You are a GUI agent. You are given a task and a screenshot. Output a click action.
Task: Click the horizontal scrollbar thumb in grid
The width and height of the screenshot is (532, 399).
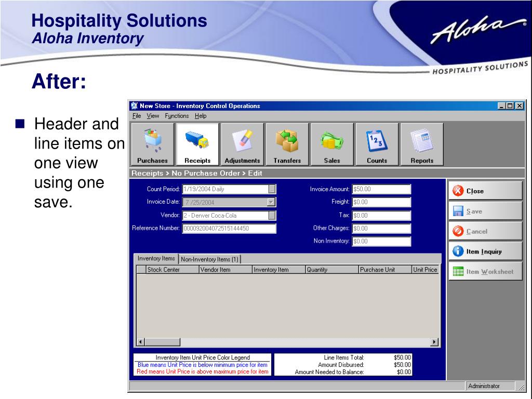click(x=163, y=342)
